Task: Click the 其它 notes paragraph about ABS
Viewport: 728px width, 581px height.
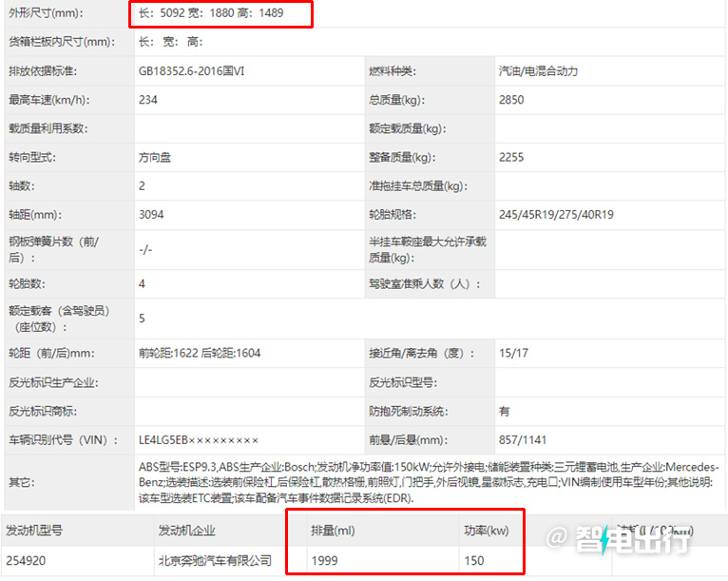Action: pos(429,482)
